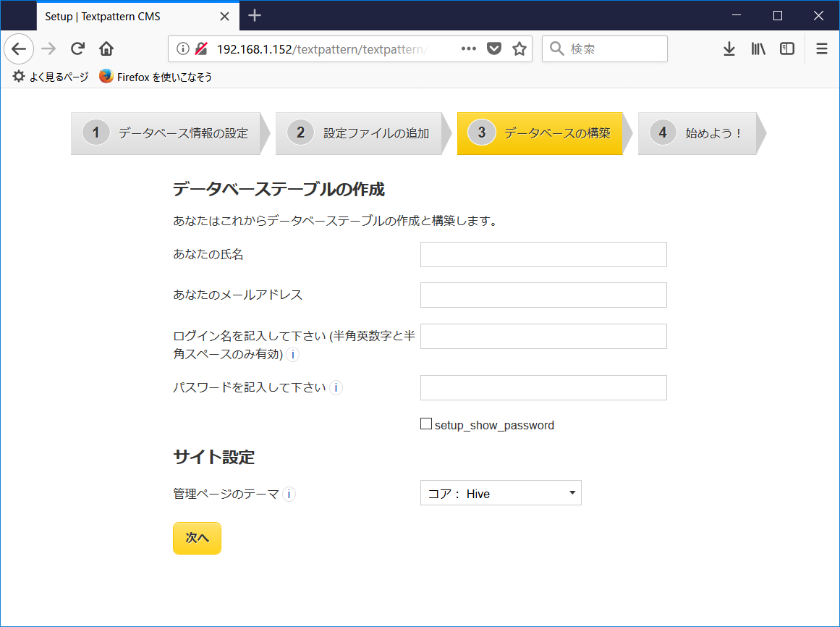Click the info icon next to パスワード label
This screenshot has height=627, width=840.
click(336, 387)
